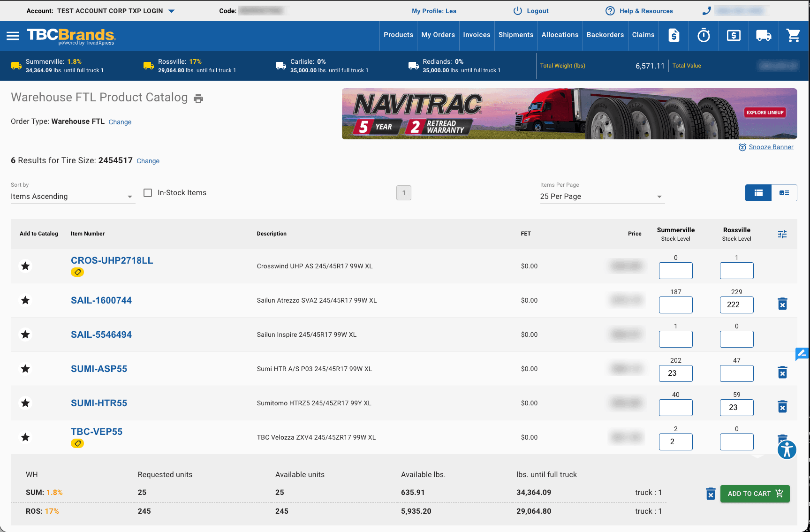The height and width of the screenshot is (532, 810).
Task: Click the phone icon in top bar
Action: point(707,10)
